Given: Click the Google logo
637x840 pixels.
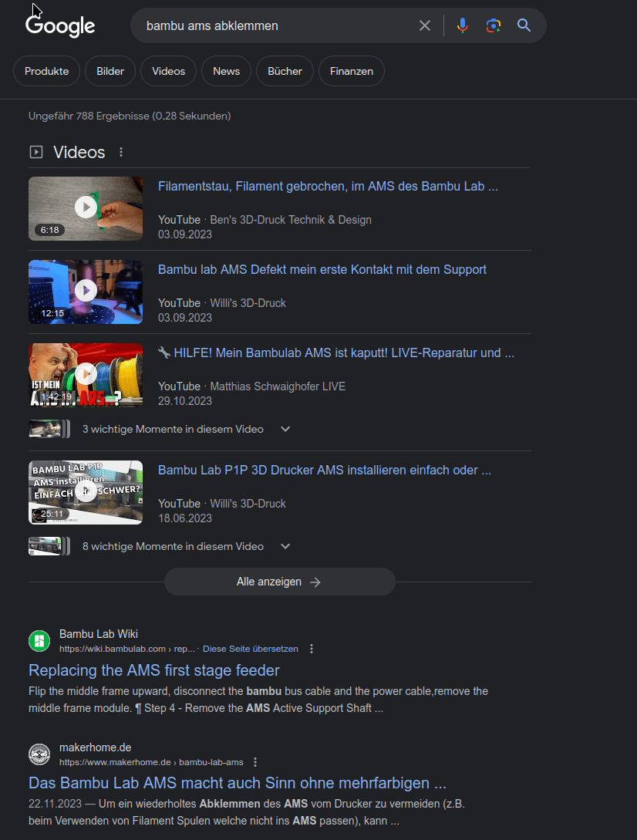Looking at the screenshot, I should tap(60, 25).
